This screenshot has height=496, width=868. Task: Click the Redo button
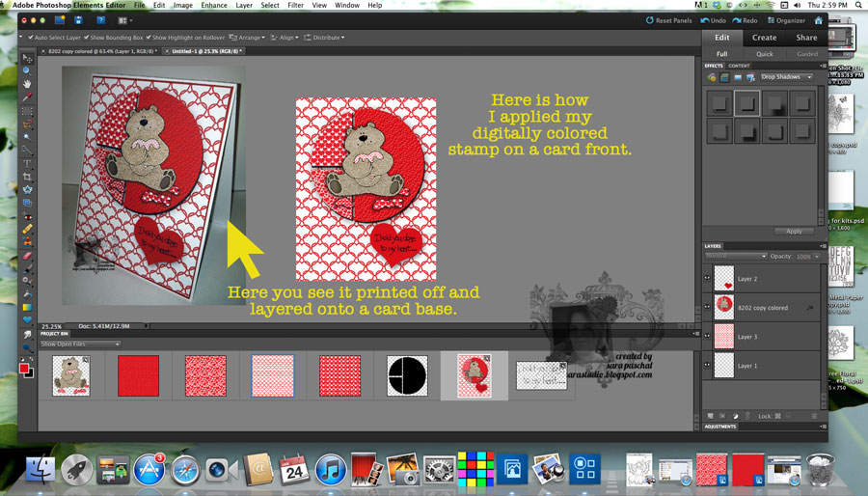tap(745, 20)
